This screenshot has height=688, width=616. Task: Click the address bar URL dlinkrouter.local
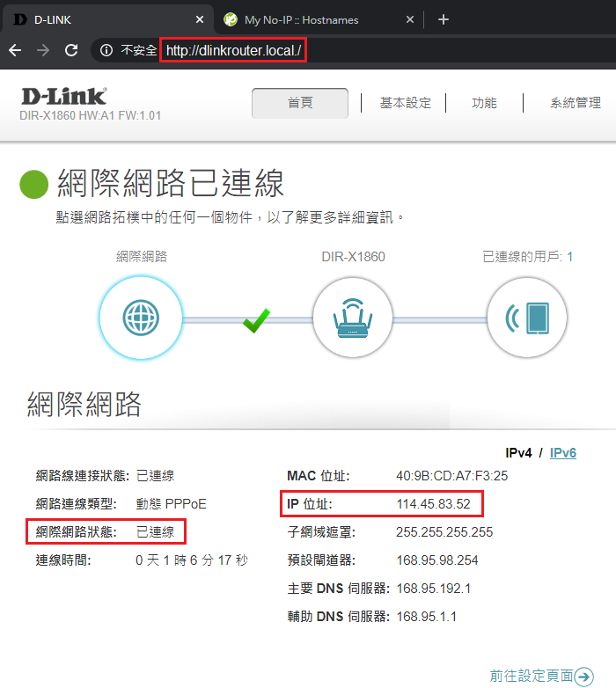pyautogui.click(x=233, y=50)
